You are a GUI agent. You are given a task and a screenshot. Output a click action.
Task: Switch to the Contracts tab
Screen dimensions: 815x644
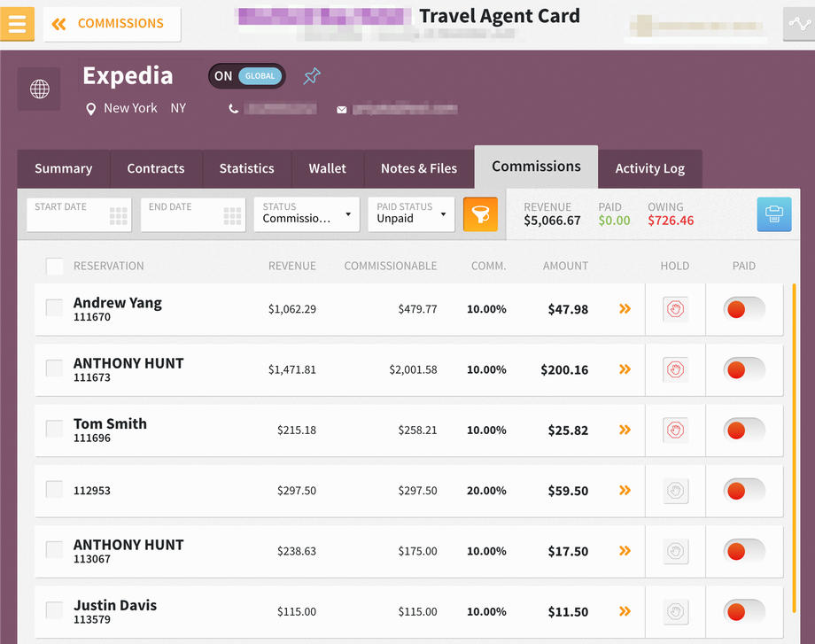pyautogui.click(x=156, y=168)
